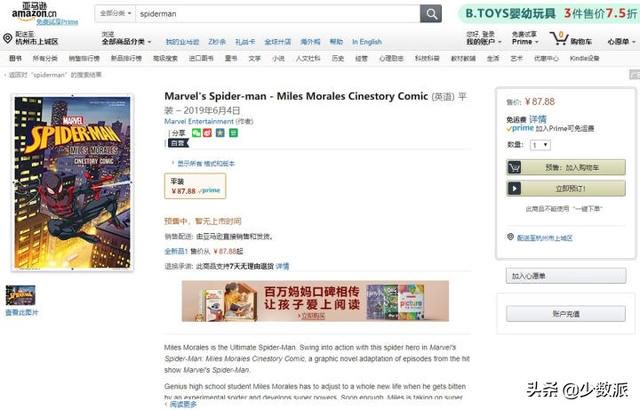Click the children's reading promotional banner
The height and width of the screenshot is (410, 640).
point(315,301)
